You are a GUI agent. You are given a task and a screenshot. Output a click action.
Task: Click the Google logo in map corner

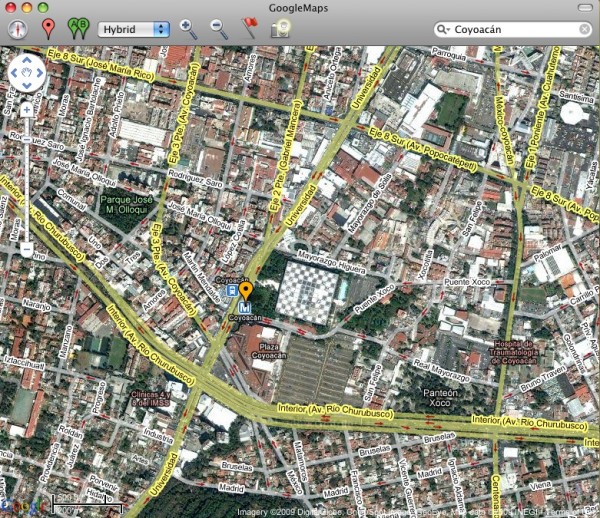pos(22,506)
